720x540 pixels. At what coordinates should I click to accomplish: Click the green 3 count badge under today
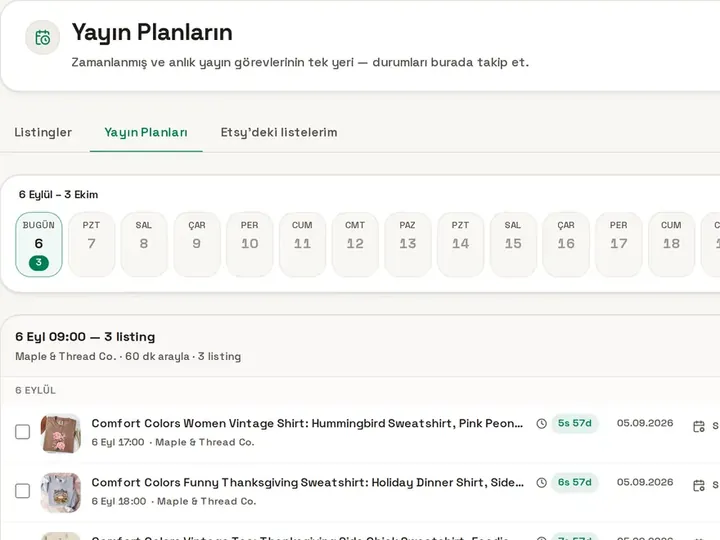point(39,263)
